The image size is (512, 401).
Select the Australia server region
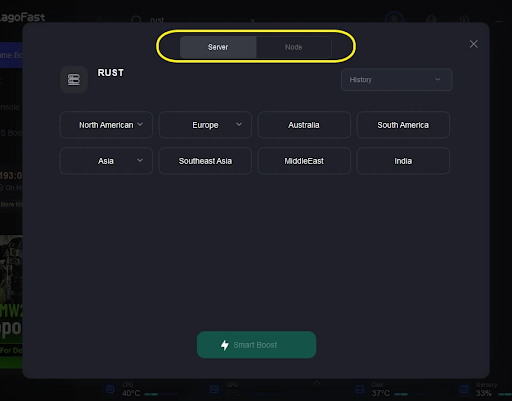click(x=304, y=125)
